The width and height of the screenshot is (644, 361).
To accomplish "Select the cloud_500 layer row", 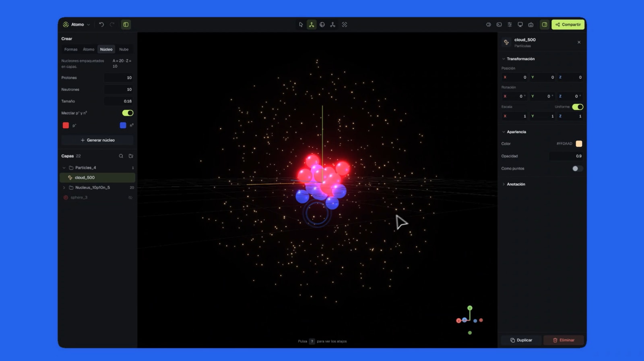I will click(97, 177).
